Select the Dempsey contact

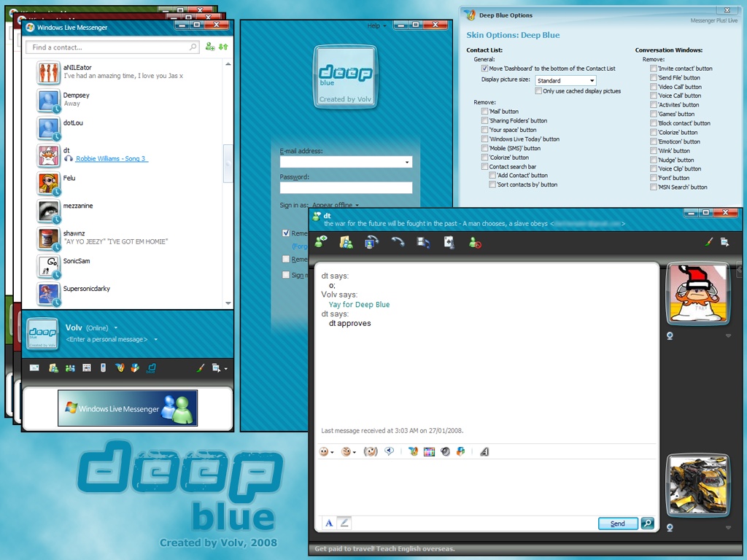127,99
